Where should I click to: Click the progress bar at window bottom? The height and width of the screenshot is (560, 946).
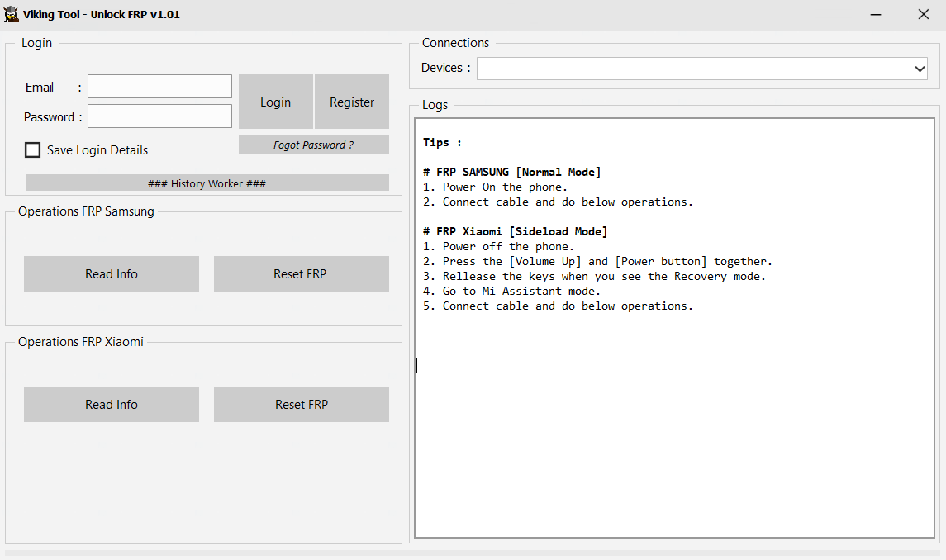click(x=473, y=553)
